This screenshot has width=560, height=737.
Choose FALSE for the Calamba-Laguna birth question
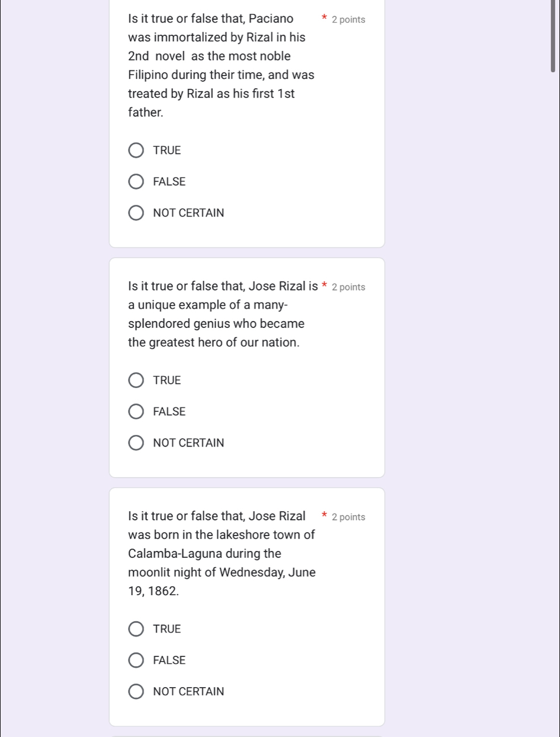136,660
